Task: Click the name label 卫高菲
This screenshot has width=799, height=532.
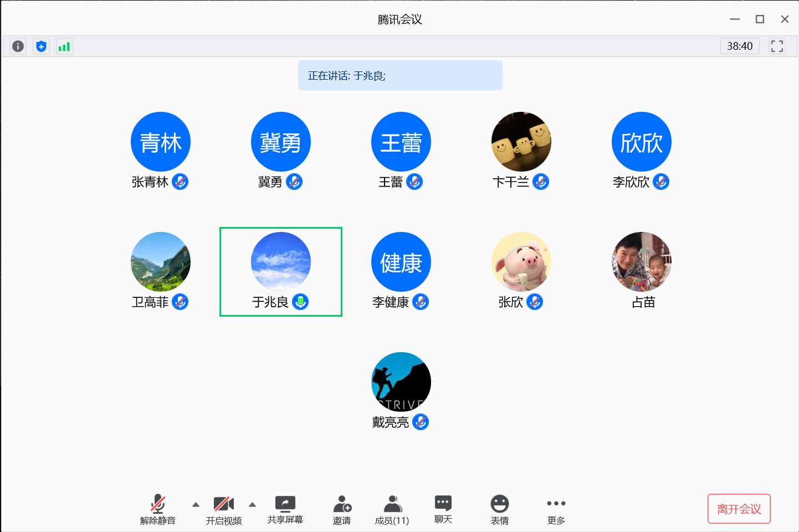Action: coord(150,302)
